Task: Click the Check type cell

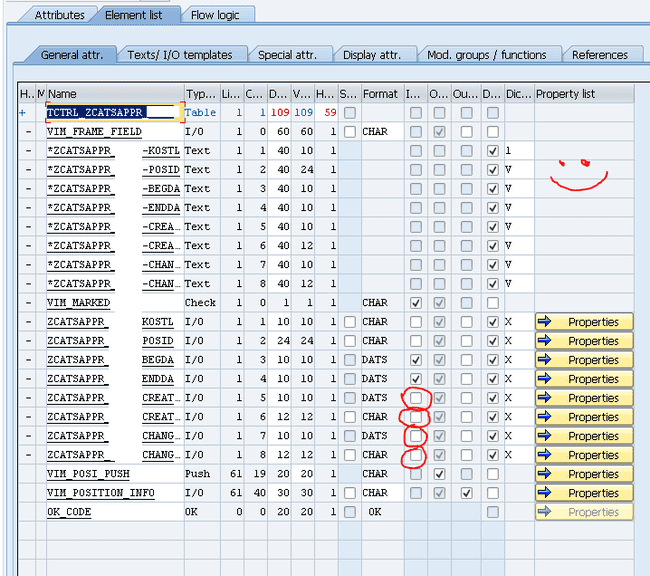Action: [202, 303]
